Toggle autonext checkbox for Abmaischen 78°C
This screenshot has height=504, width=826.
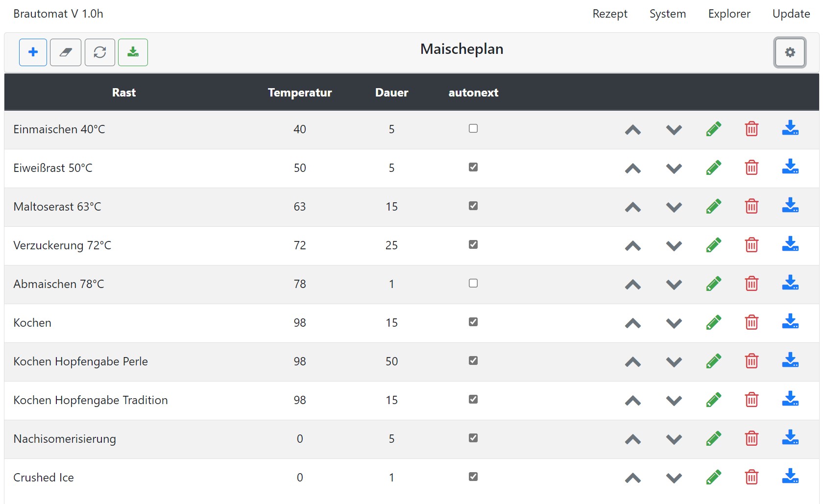tap(473, 283)
